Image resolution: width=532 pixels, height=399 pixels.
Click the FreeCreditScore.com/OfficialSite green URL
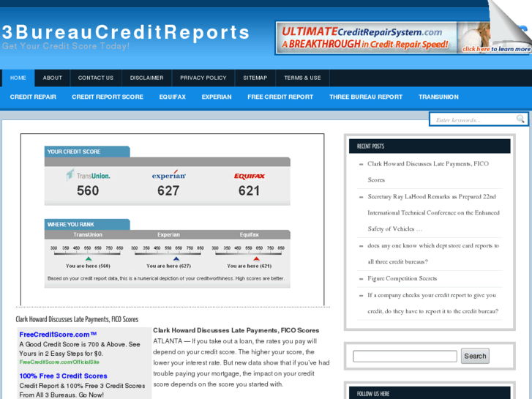pos(59,362)
